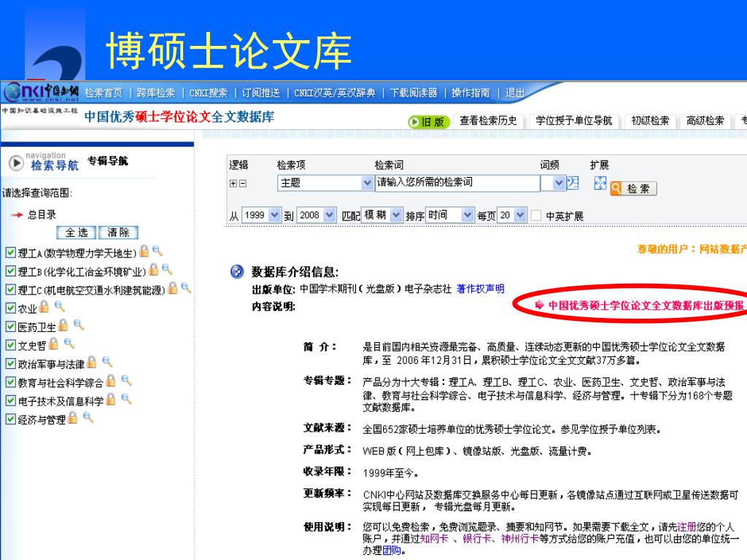The image size is (747, 560).
Task: Uncheck the 农业 checkbox
Action: (10, 308)
